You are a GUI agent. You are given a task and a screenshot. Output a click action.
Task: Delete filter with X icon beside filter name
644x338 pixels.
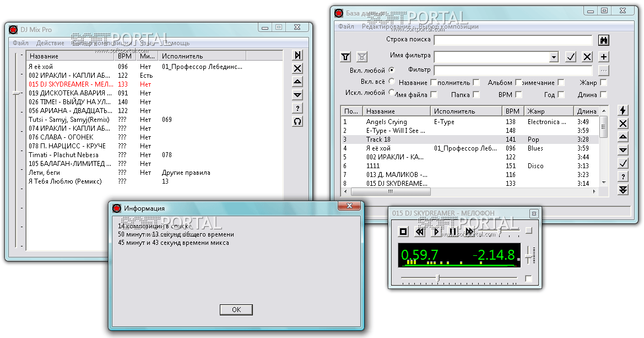pyautogui.click(x=587, y=57)
